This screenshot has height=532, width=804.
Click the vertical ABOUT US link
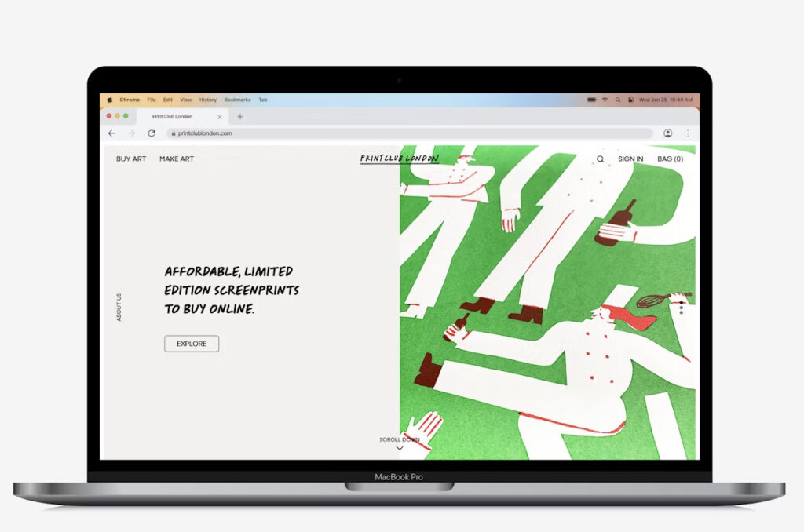[x=119, y=307]
